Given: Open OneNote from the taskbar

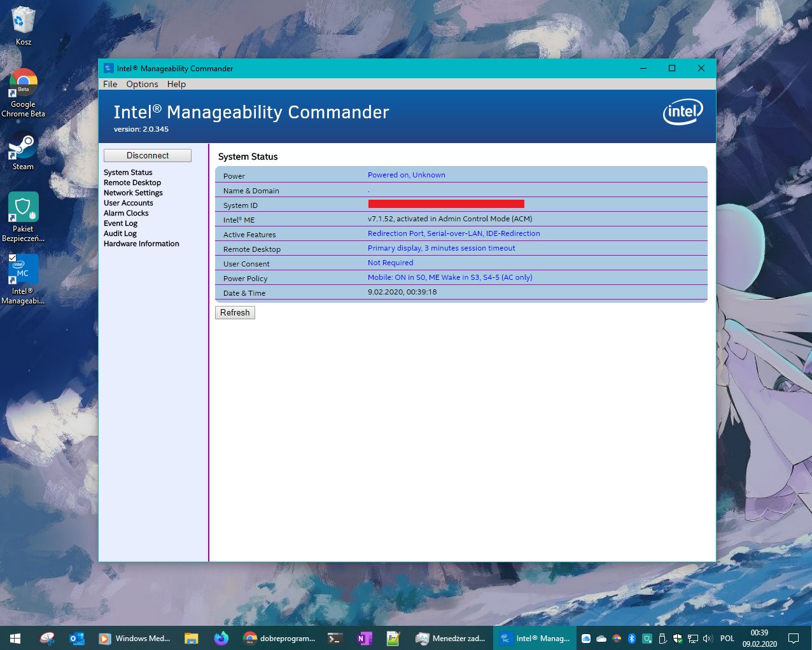Looking at the screenshot, I should click(364, 638).
